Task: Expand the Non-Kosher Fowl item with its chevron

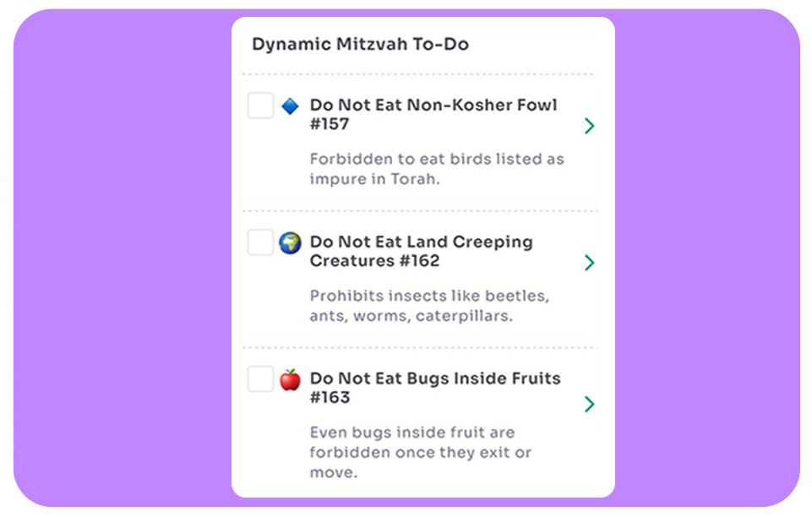Action: (x=589, y=127)
